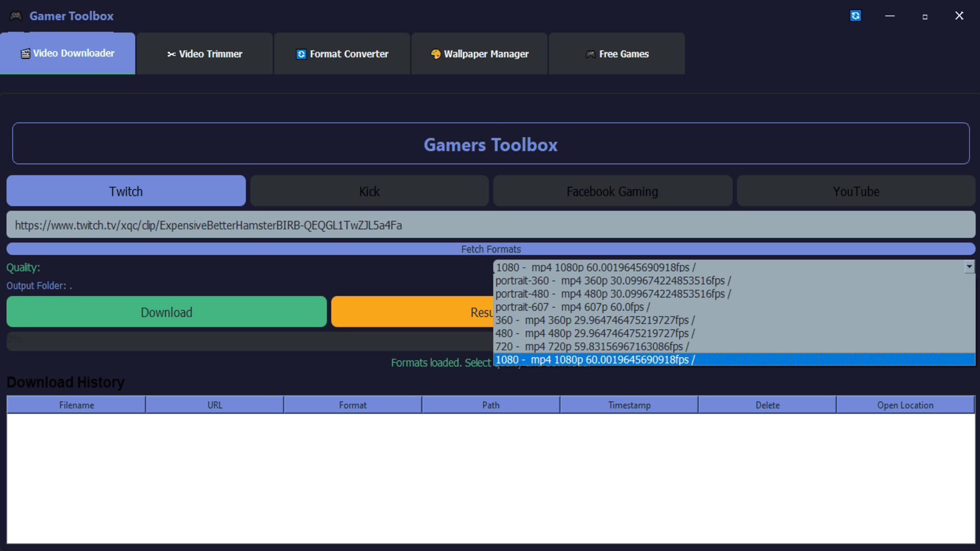Select the YouTube platform button
Image resolution: width=980 pixels, height=551 pixels.
(x=856, y=191)
